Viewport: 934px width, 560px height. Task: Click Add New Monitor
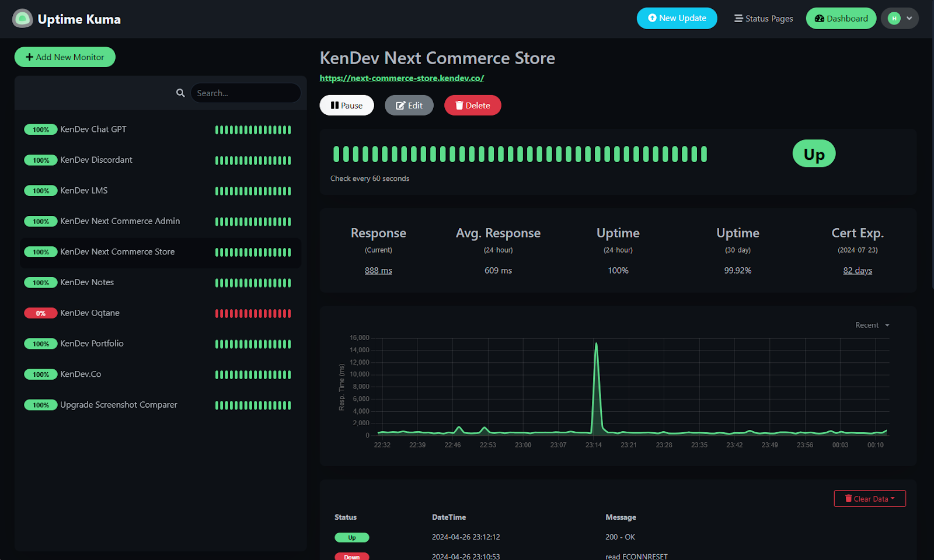(65, 57)
